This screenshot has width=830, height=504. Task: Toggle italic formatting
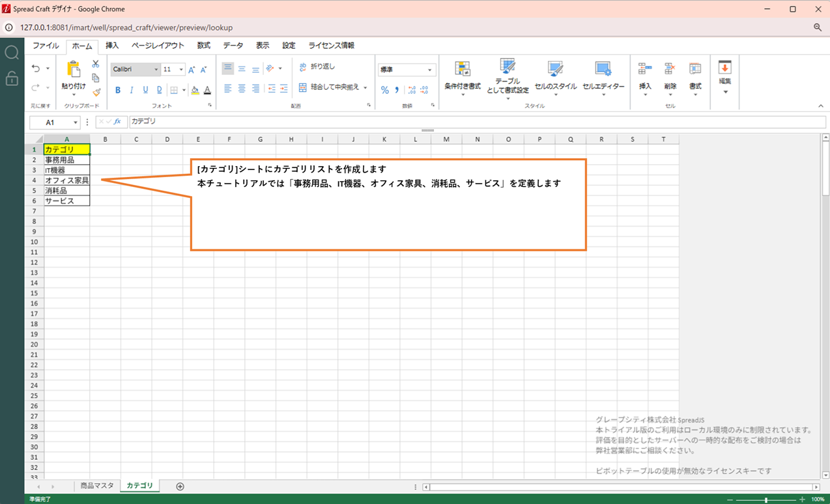coord(132,90)
